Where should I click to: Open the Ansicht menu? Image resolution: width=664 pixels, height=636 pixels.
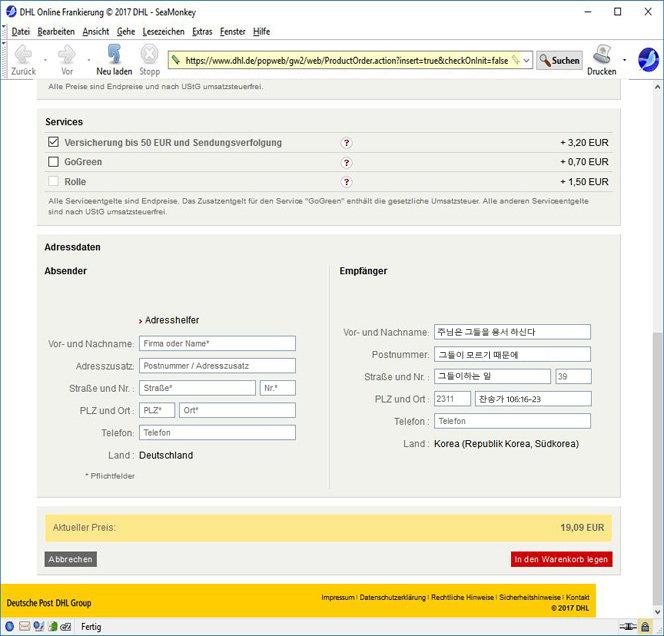click(96, 31)
